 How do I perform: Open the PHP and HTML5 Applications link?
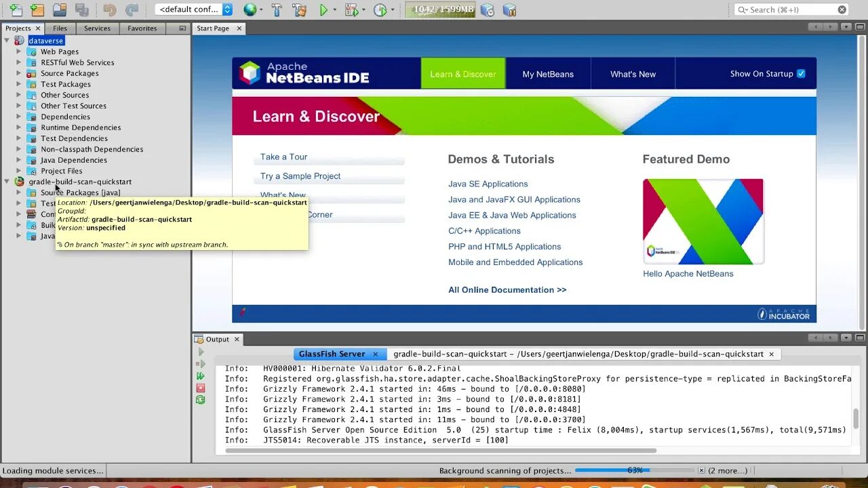point(505,246)
